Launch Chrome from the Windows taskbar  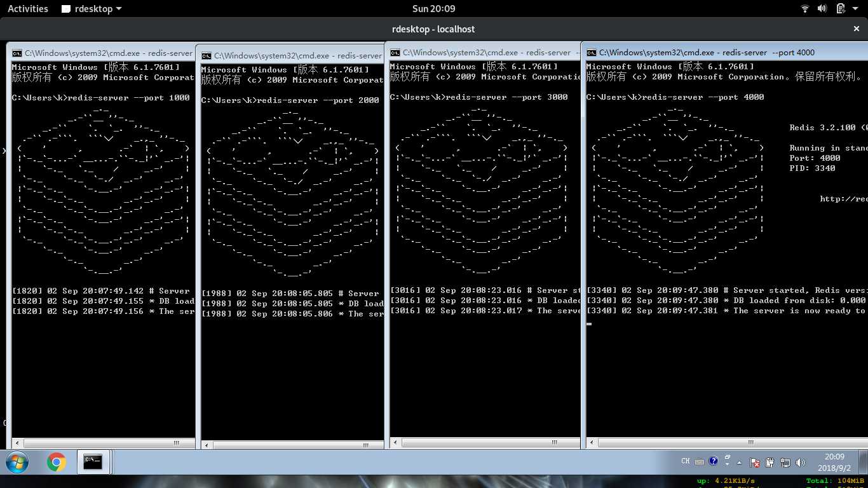(56, 462)
